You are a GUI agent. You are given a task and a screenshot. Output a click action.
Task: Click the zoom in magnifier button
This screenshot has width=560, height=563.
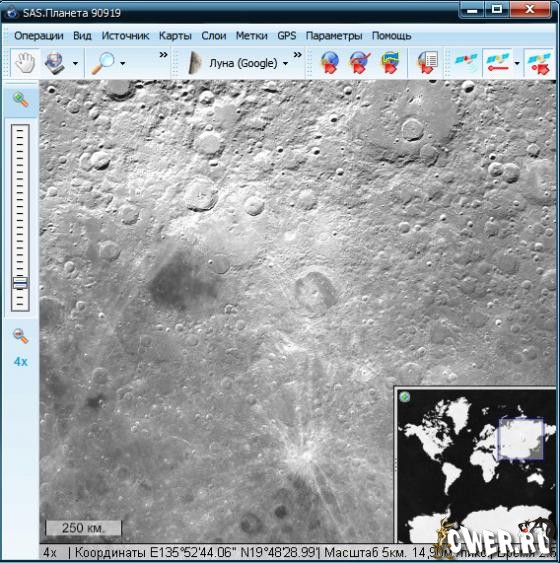point(20,99)
